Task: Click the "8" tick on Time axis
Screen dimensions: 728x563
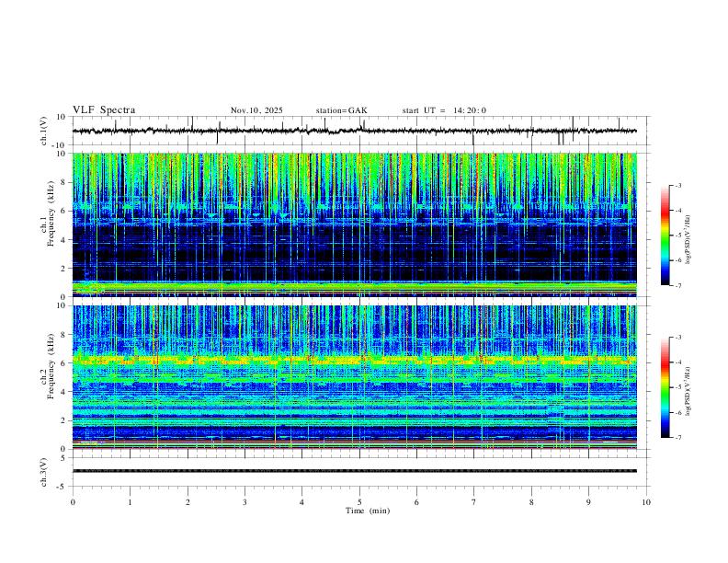Action: [x=531, y=502]
